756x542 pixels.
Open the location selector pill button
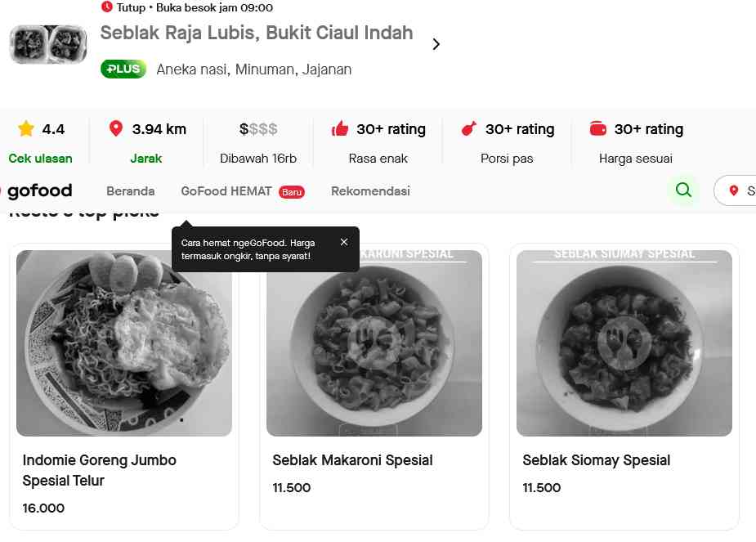pyautogui.click(x=736, y=190)
